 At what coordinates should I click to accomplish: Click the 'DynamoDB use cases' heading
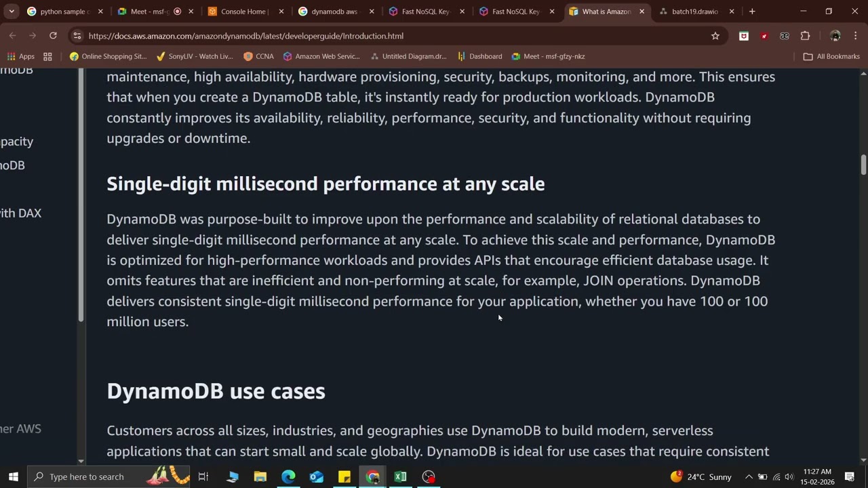coord(216,391)
